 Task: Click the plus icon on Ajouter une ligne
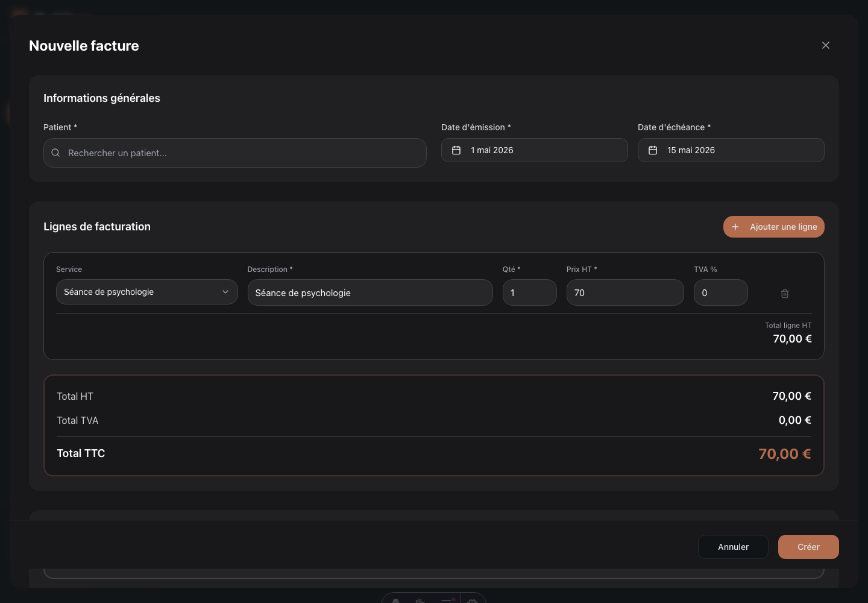pyautogui.click(x=735, y=227)
